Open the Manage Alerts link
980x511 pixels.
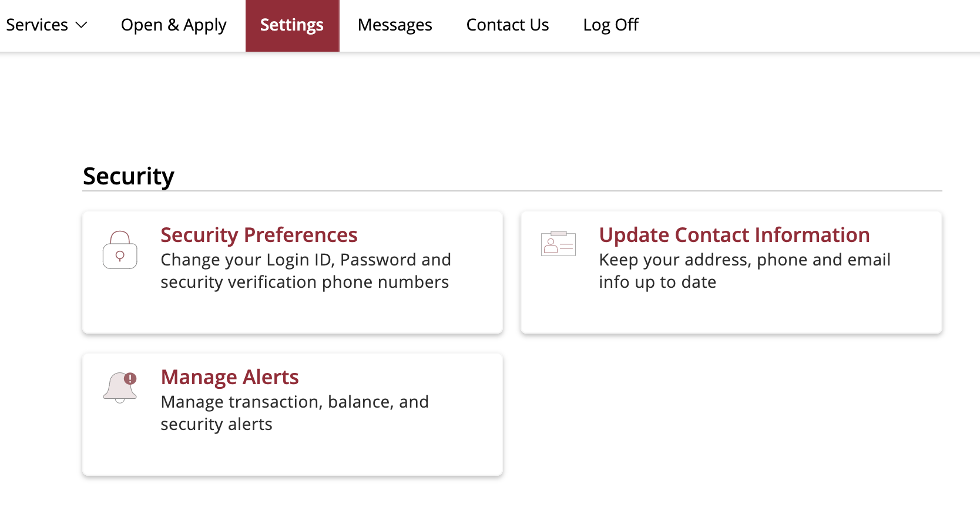pyautogui.click(x=230, y=377)
